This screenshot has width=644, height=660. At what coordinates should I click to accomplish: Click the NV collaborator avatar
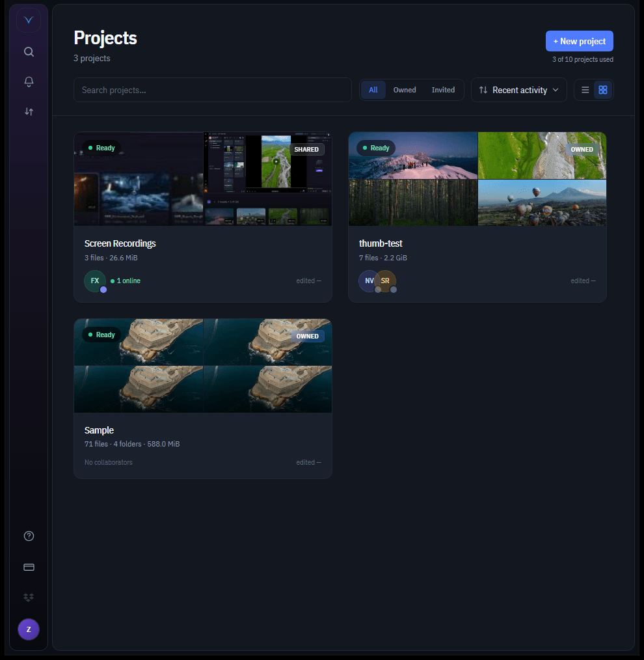coord(368,281)
